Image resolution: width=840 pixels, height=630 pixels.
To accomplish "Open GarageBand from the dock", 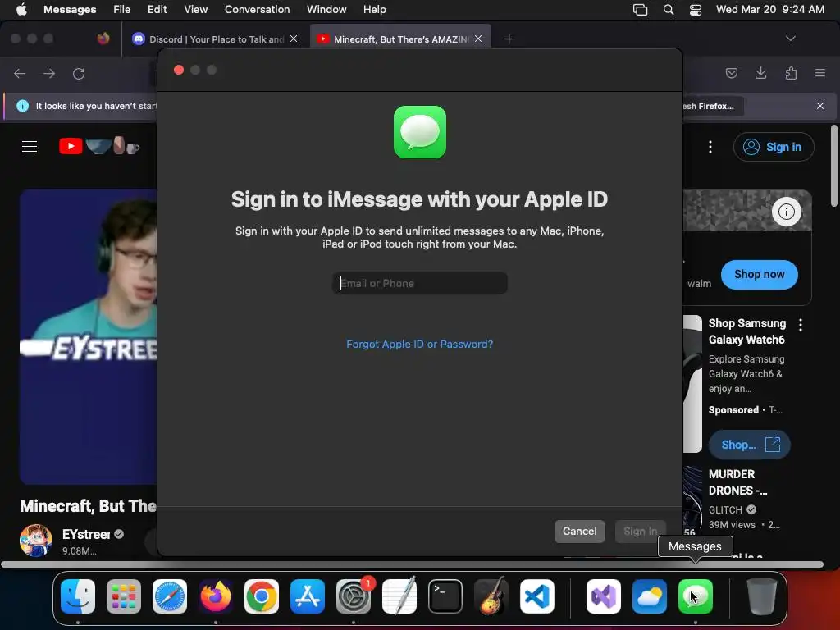I will click(x=491, y=596).
